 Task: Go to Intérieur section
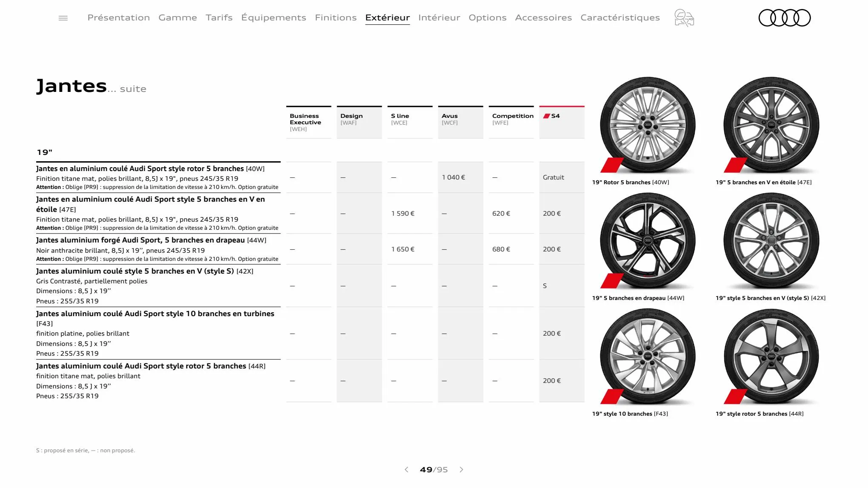439,17
